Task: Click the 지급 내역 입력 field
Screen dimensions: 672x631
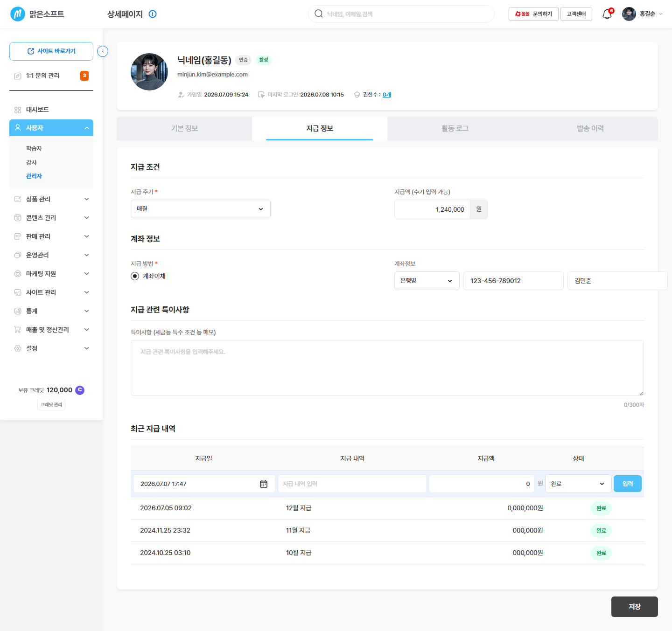Action: [352, 484]
